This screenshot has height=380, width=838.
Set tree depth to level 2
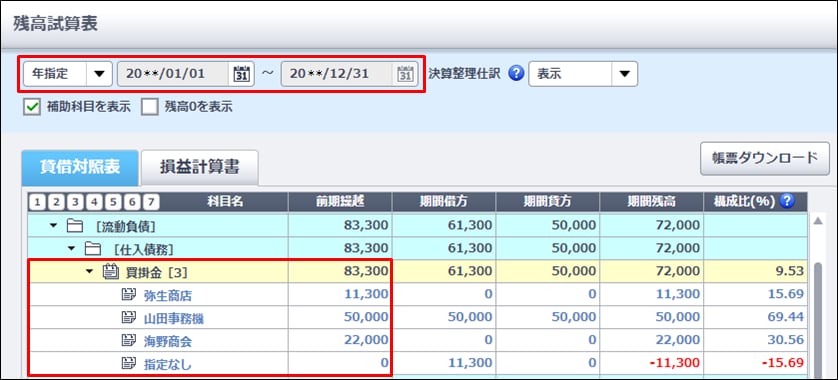(x=57, y=201)
